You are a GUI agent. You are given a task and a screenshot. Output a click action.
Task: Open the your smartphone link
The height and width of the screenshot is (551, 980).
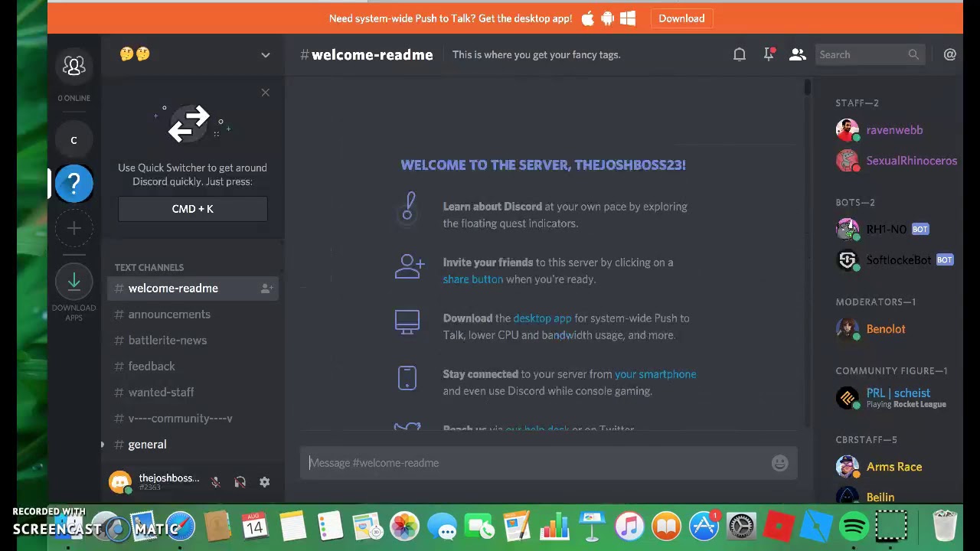pyautogui.click(x=655, y=374)
